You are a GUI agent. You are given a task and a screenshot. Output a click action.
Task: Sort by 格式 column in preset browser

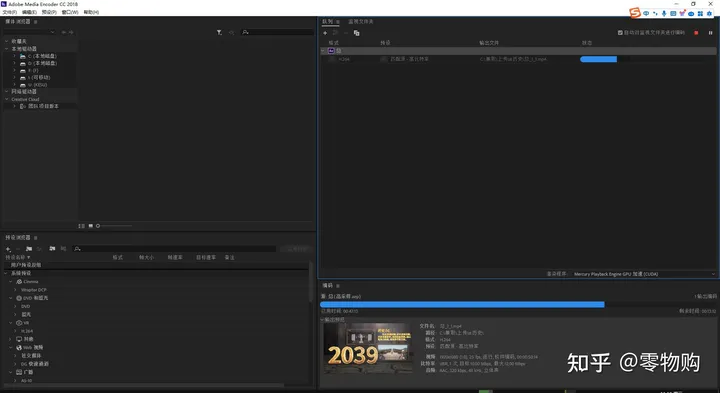pyautogui.click(x=118, y=258)
